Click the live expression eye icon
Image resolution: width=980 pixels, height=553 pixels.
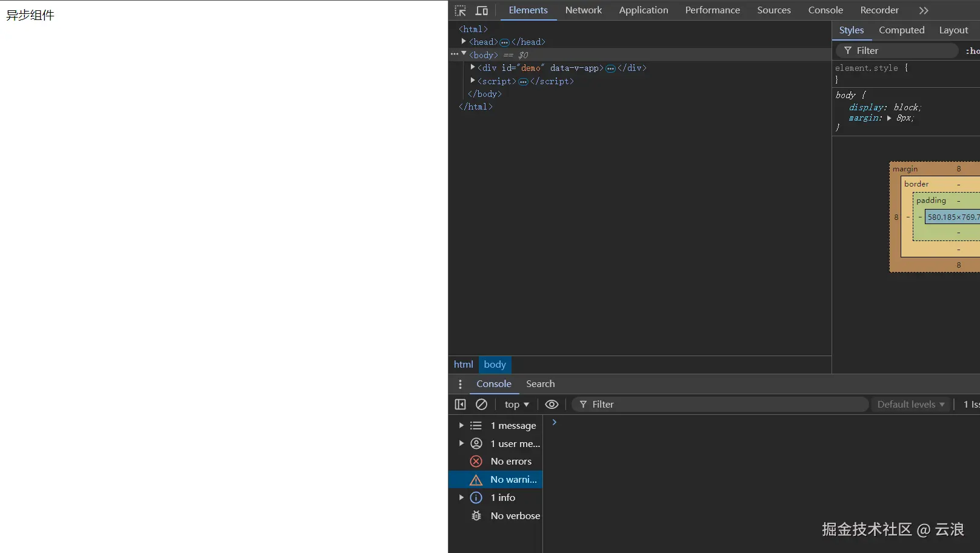(x=552, y=405)
